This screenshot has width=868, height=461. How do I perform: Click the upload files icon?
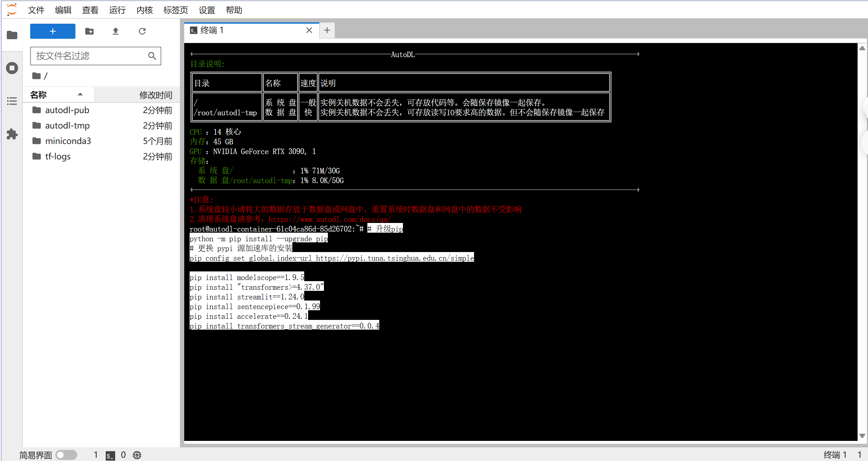point(116,31)
